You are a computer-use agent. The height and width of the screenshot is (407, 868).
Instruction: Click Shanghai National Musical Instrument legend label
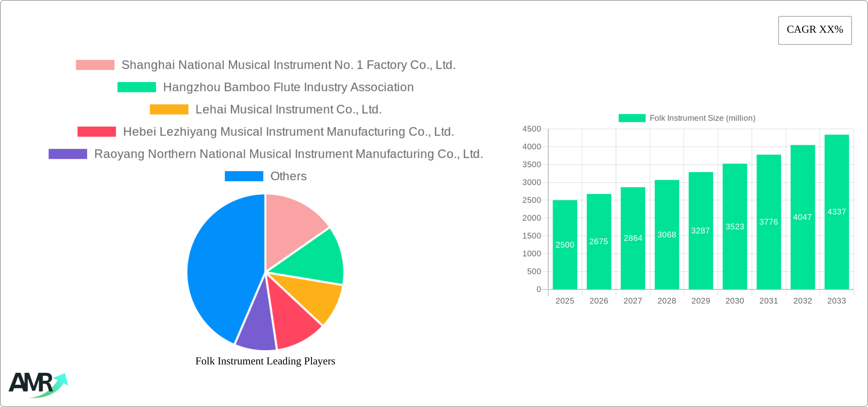tap(289, 65)
